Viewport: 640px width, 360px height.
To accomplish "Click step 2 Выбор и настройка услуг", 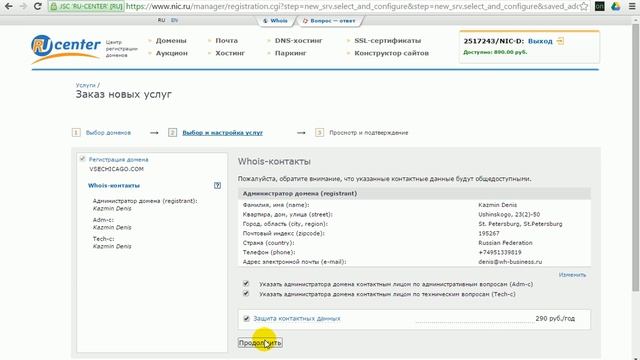I will pos(222,133).
